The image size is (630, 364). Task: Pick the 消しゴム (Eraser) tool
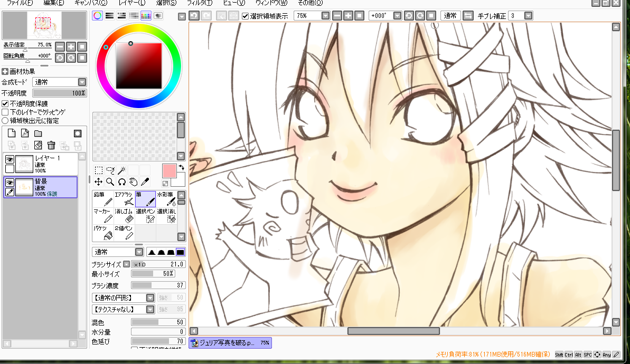pos(124,215)
